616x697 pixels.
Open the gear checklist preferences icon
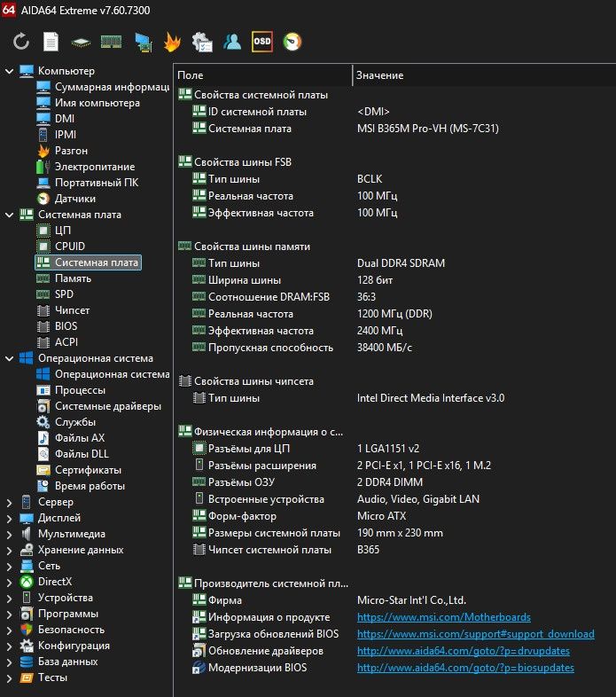click(202, 43)
